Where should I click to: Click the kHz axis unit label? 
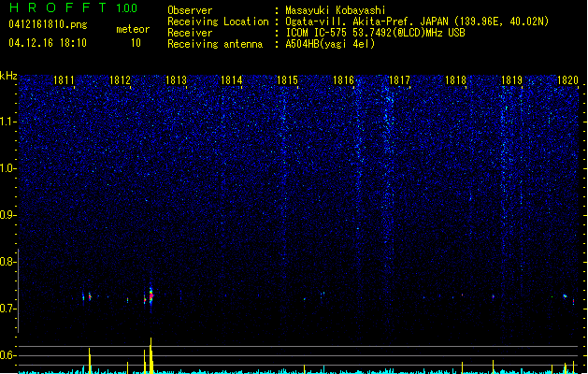click(x=8, y=76)
